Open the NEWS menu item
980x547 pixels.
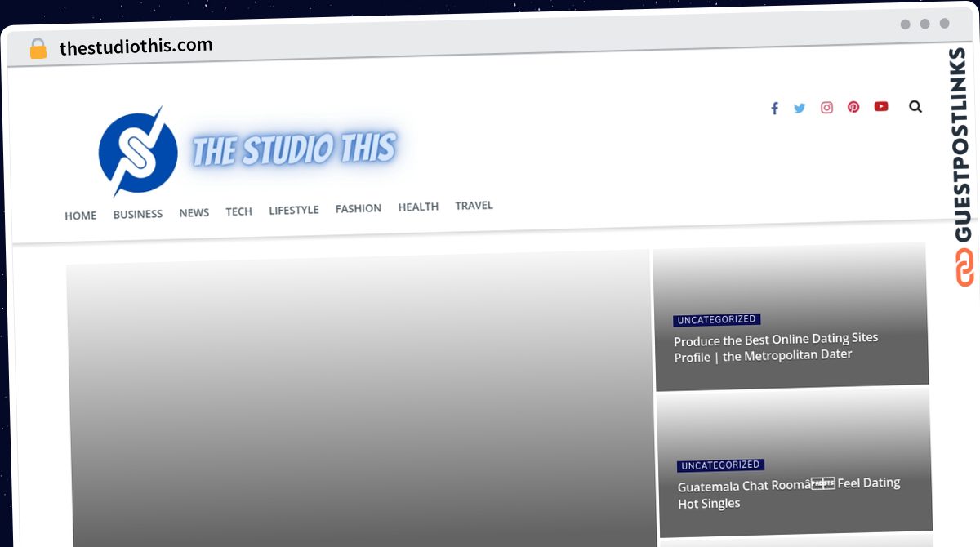tap(194, 212)
